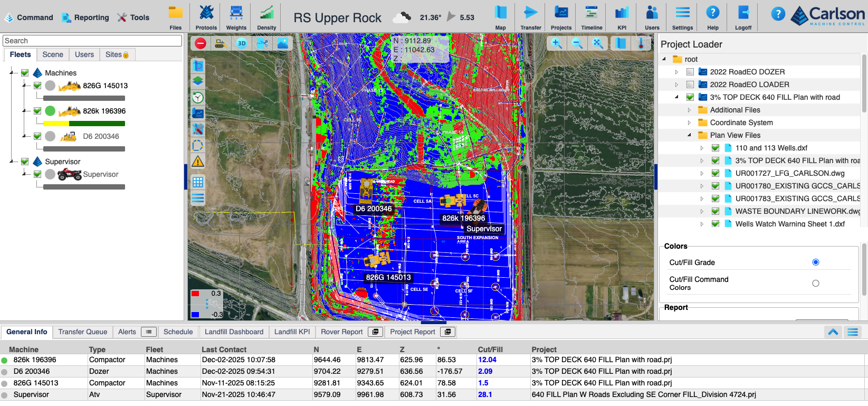Uncheck the Supervisor fleet group checkbox
The height and width of the screenshot is (406, 868).
pos(25,162)
